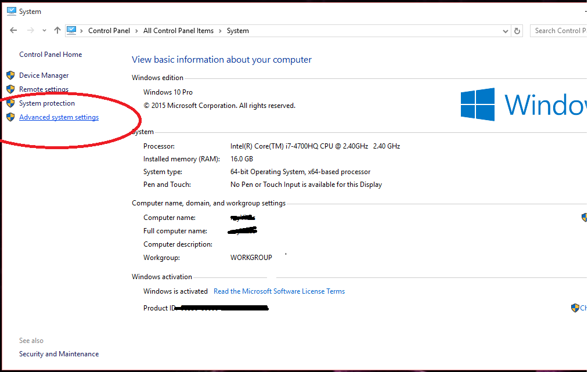Viewport: 588px width, 372px height.
Task: Click System in the breadcrumb path
Action: [238, 31]
